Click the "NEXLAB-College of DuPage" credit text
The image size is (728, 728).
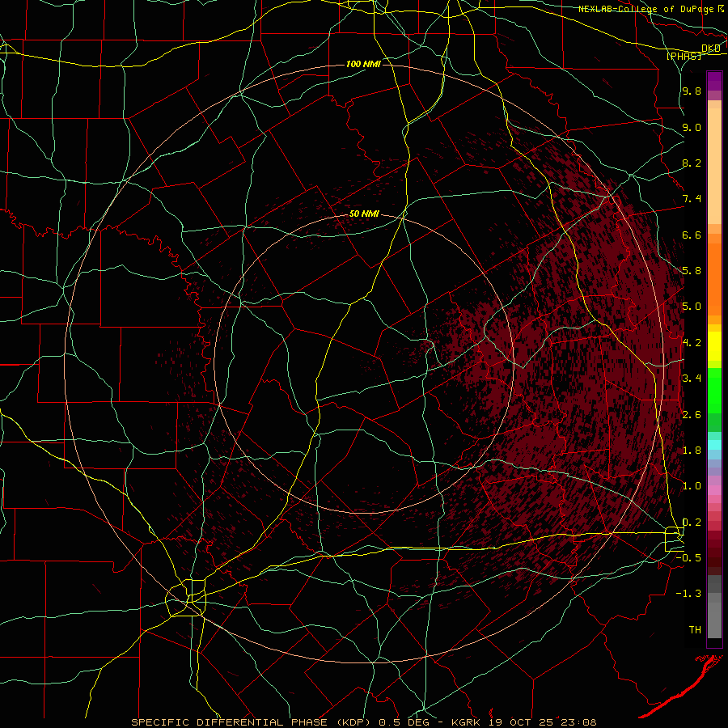pyautogui.click(x=646, y=9)
